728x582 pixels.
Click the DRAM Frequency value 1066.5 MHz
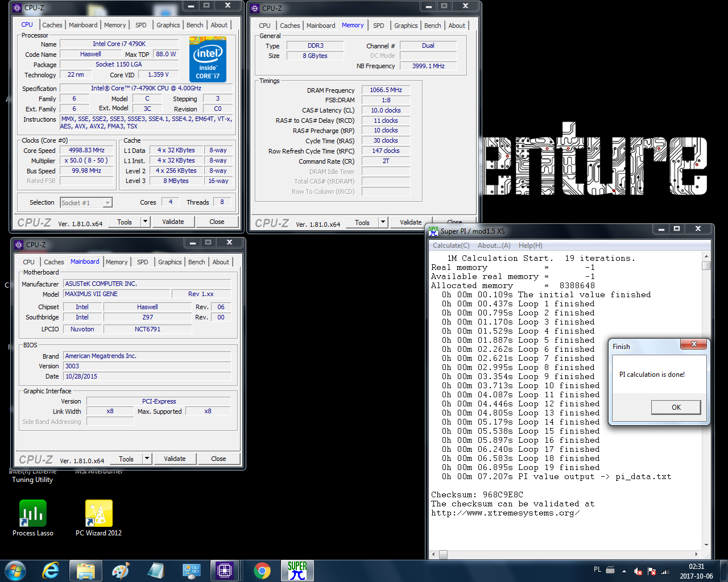[x=386, y=90]
